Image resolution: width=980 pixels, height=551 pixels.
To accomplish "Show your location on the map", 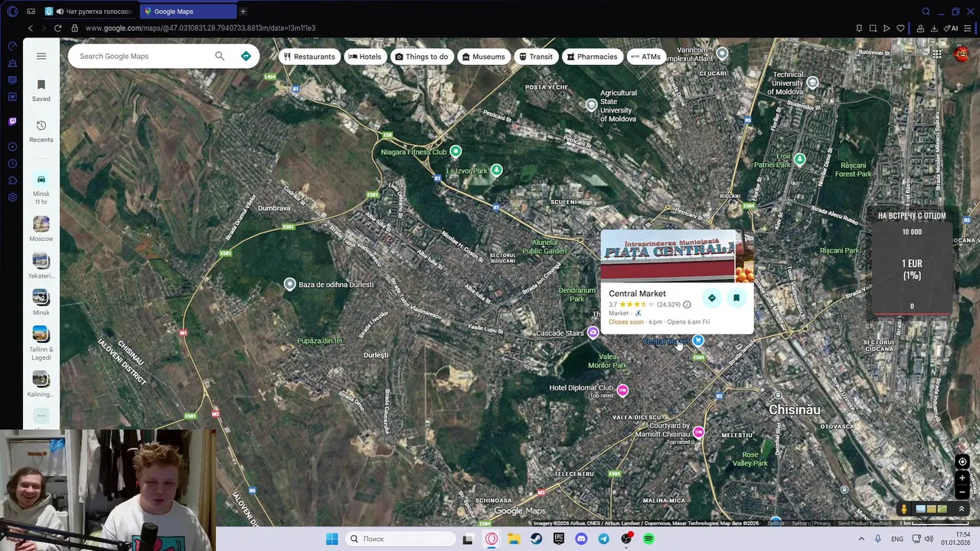I will (x=962, y=461).
